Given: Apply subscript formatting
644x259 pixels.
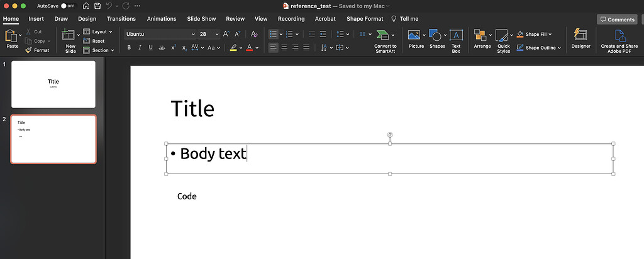Looking at the screenshot, I should click(x=184, y=48).
